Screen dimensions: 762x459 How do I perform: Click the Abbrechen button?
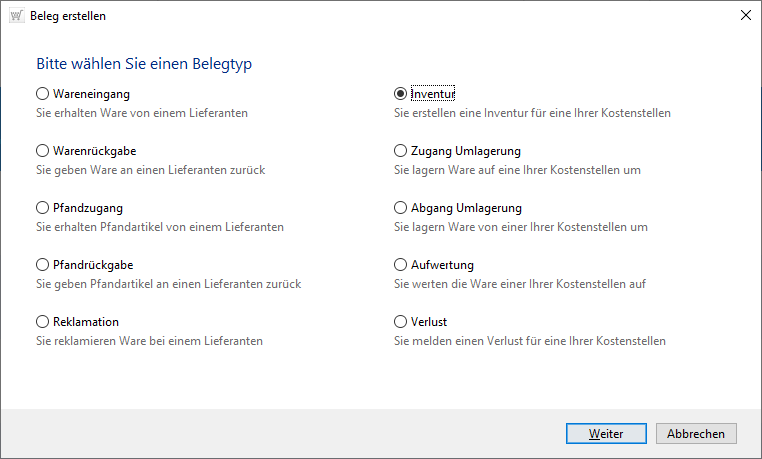click(x=697, y=433)
